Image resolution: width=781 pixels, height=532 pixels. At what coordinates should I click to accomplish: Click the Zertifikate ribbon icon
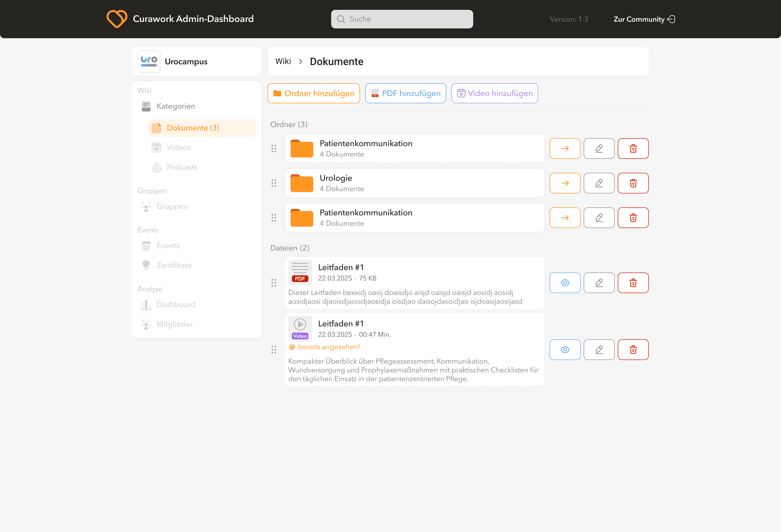[x=146, y=265]
